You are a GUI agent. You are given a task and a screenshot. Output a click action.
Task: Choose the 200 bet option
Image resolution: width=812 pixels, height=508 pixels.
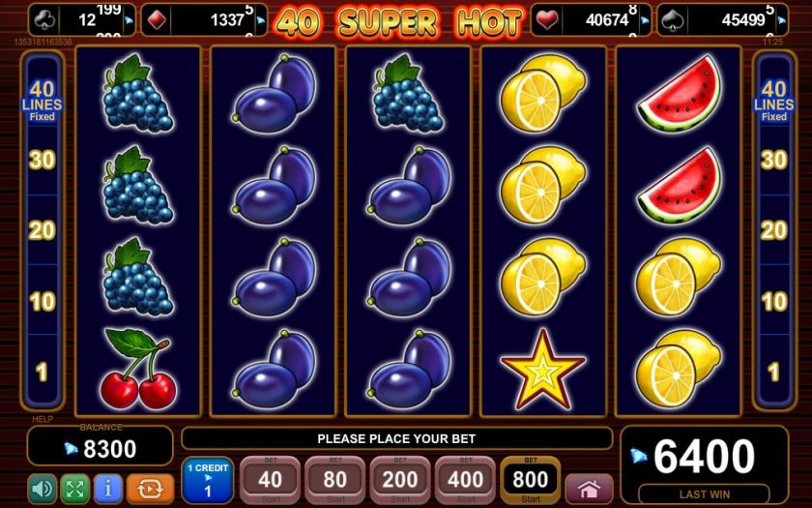(x=400, y=480)
